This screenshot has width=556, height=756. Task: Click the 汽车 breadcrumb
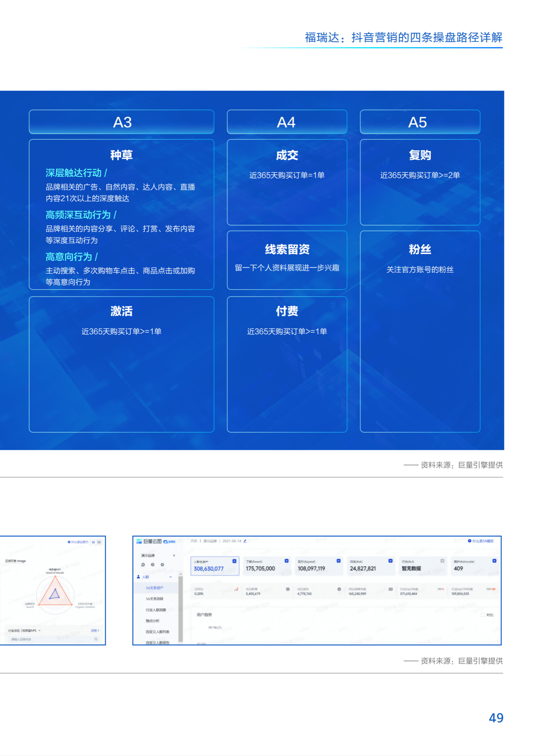pos(194,541)
